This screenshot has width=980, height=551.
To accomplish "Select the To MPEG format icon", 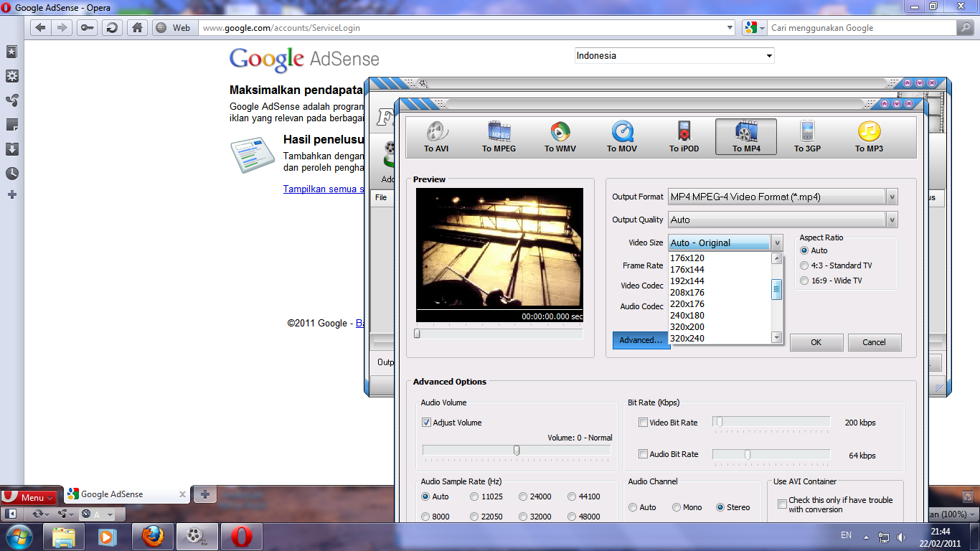I will click(x=499, y=137).
